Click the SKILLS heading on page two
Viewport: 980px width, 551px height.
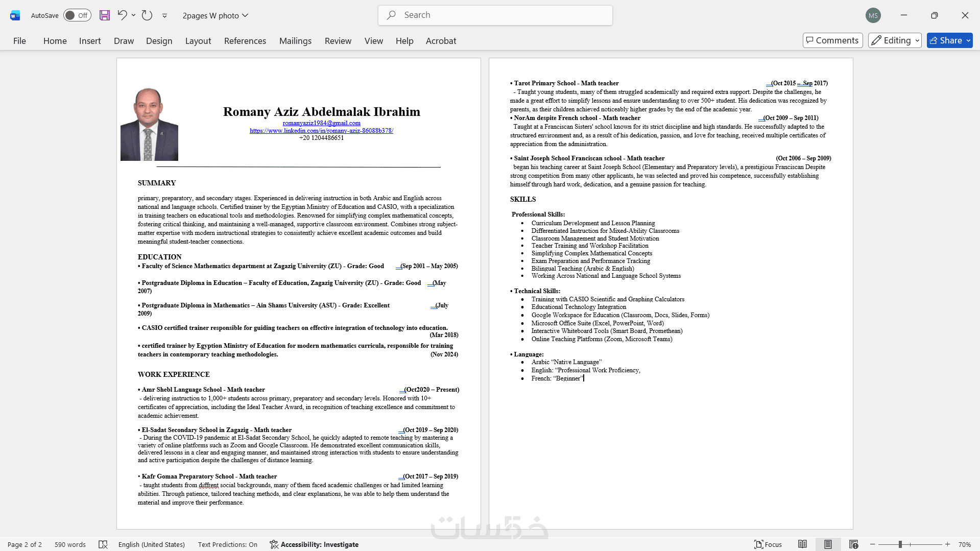[523, 199]
